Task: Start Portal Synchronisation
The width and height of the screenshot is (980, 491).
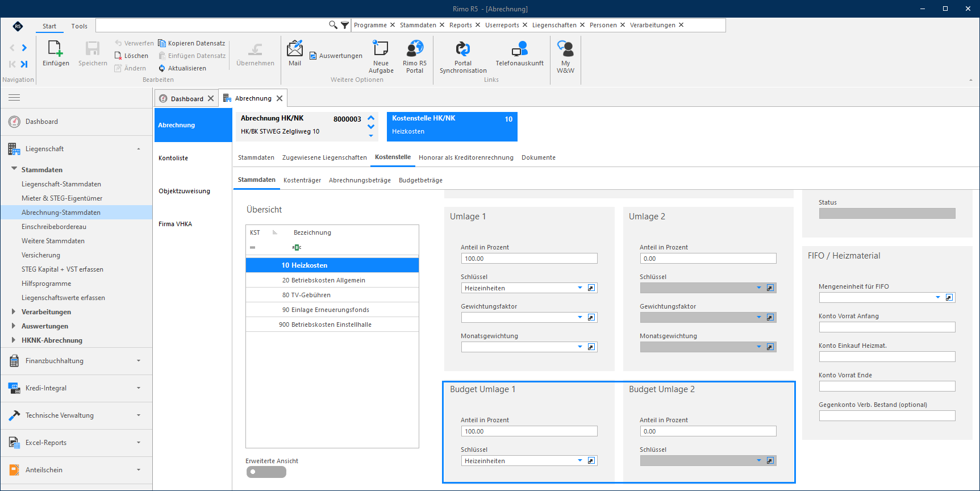Action: 462,49
